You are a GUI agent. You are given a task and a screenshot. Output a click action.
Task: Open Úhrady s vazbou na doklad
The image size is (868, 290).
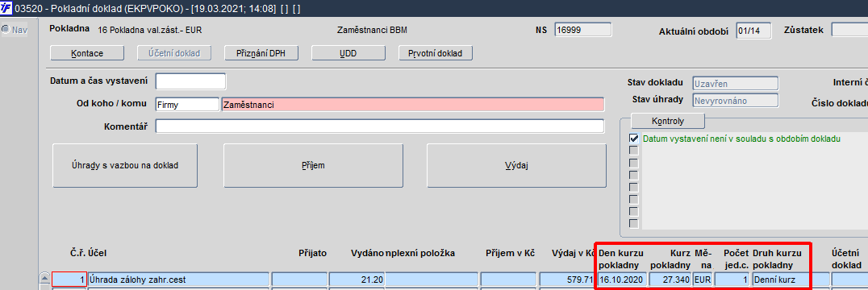[x=124, y=165]
